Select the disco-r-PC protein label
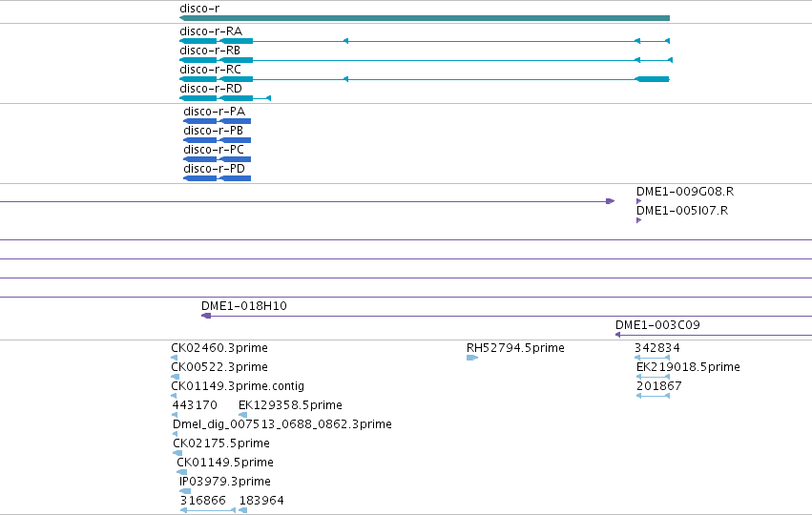This screenshot has width=812, height=515. point(214,150)
